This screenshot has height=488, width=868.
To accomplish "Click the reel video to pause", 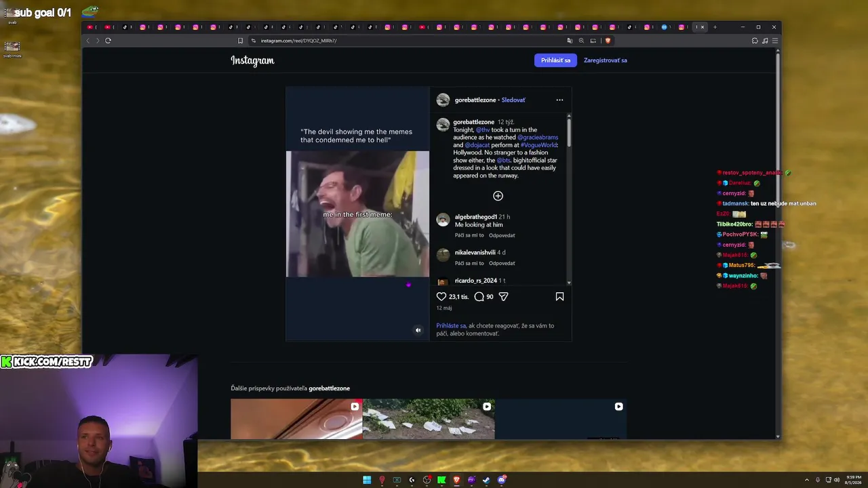I will pos(357,213).
